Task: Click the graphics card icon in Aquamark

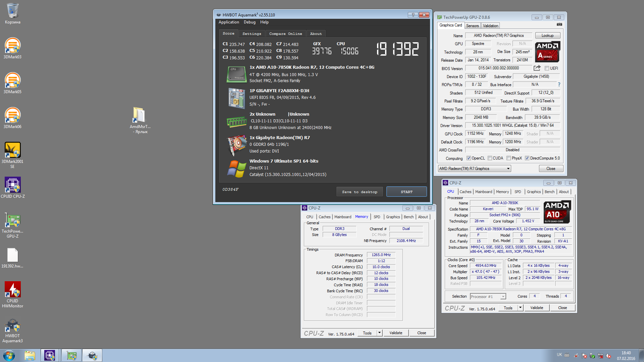Action: [236, 145]
